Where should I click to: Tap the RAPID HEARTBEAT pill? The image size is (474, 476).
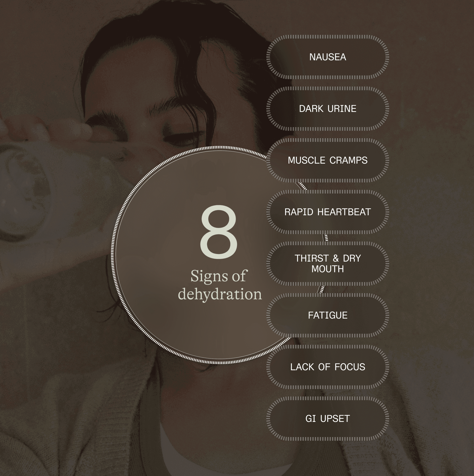pyautogui.click(x=328, y=212)
